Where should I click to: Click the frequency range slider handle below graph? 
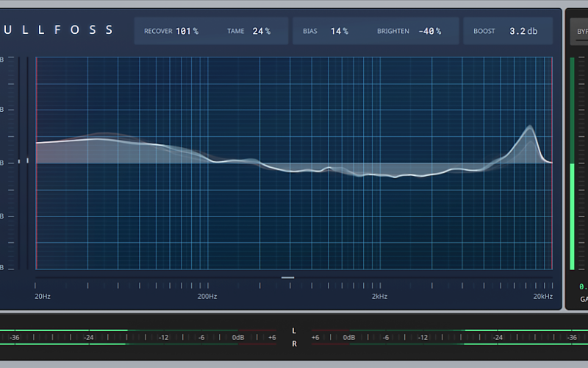point(287,277)
